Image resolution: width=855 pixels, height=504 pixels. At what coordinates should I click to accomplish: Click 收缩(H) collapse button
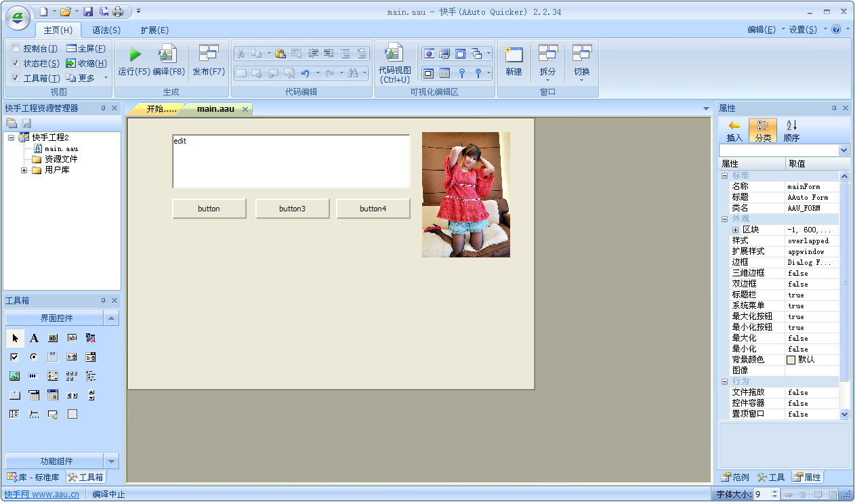[x=86, y=63]
